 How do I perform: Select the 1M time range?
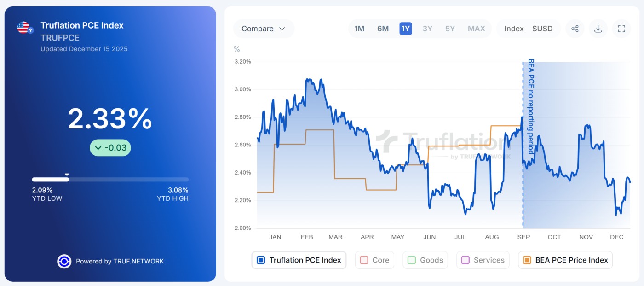(x=359, y=29)
